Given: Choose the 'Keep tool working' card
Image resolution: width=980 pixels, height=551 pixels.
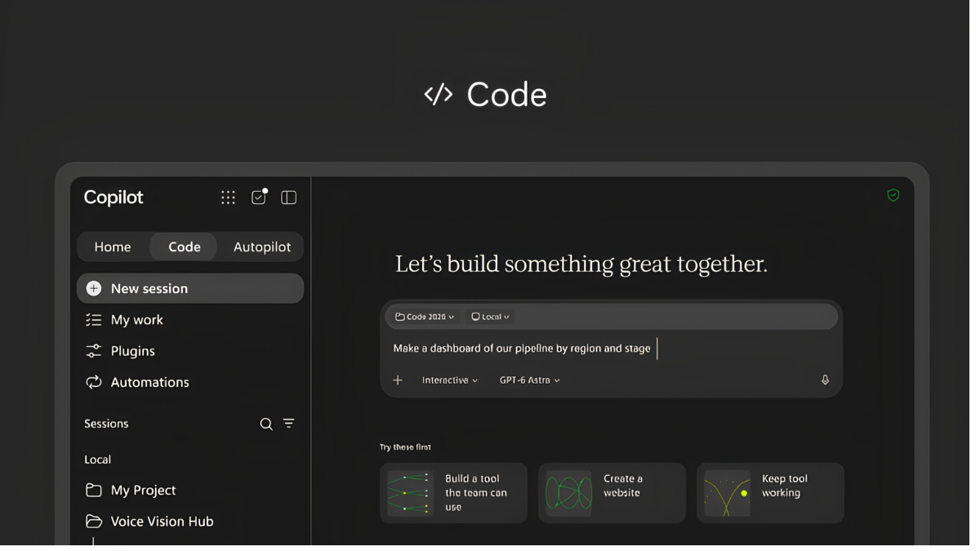Looking at the screenshot, I should (x=770, y=493).
